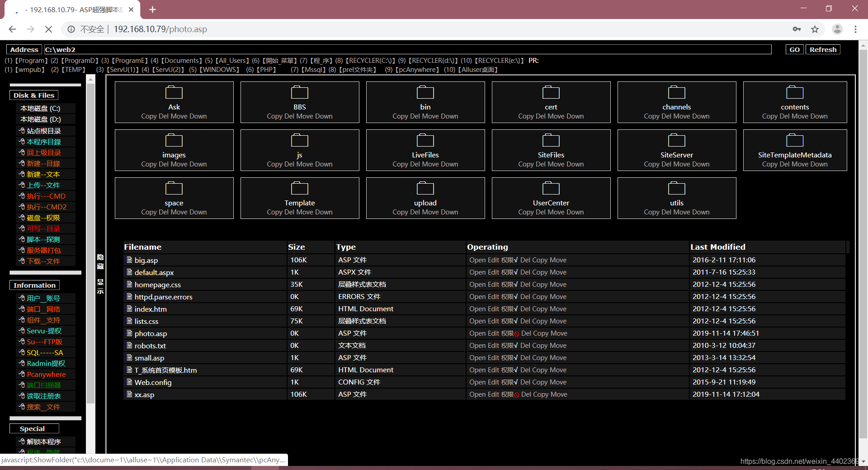This screenshot has height=470, width=868.
Task: Open the contents folder icon
Action: 795,93
